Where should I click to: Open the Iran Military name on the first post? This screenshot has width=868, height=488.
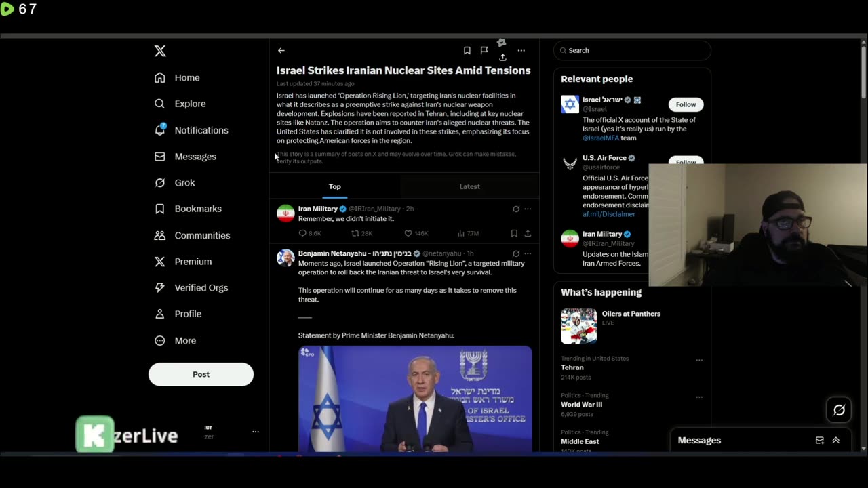pos(318,209)
